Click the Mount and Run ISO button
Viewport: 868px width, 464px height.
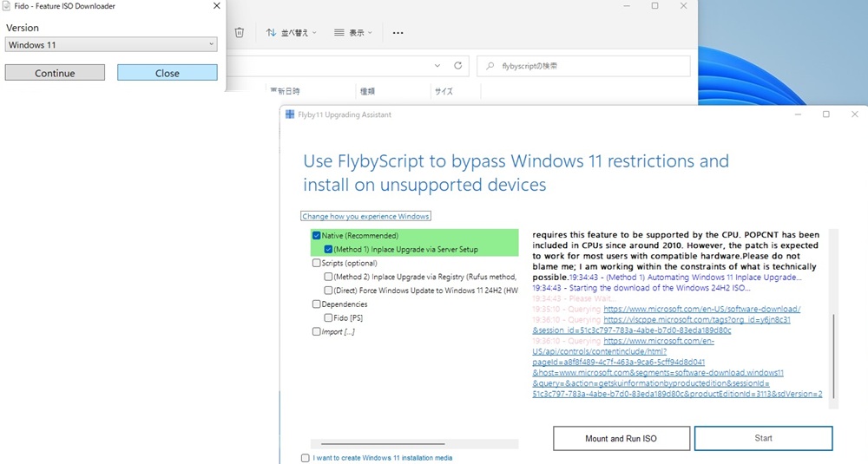tap(621, 439)
